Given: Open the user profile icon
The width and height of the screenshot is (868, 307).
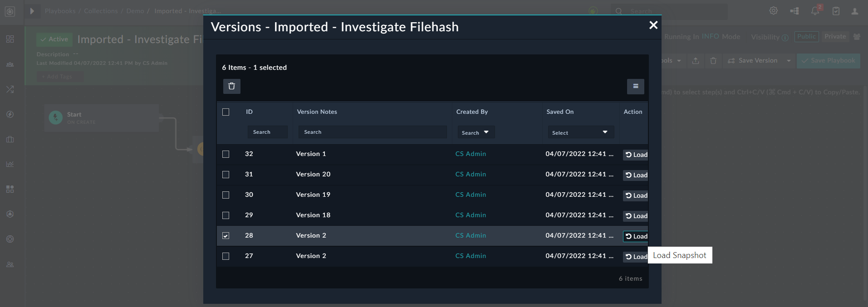Looking at the screenshot, I should tap(854, 11).
